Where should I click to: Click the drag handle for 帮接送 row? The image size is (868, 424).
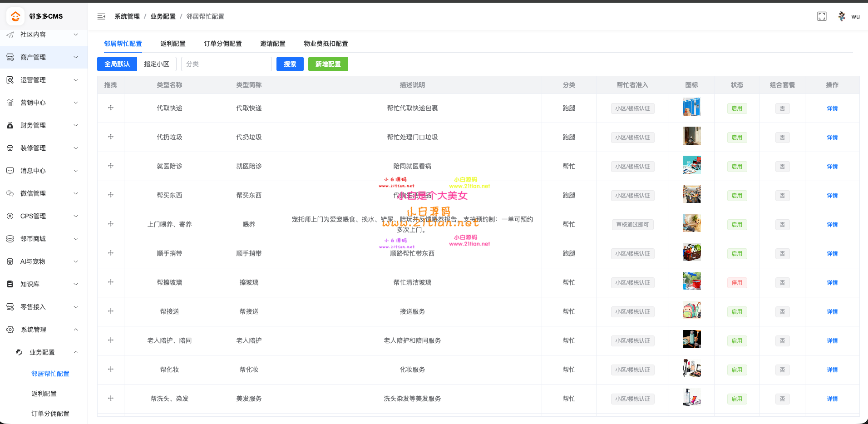coord(111,311)
